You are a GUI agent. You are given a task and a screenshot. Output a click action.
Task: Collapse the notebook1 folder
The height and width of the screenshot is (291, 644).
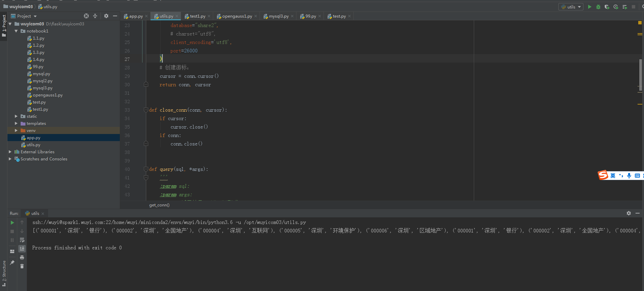16,31
